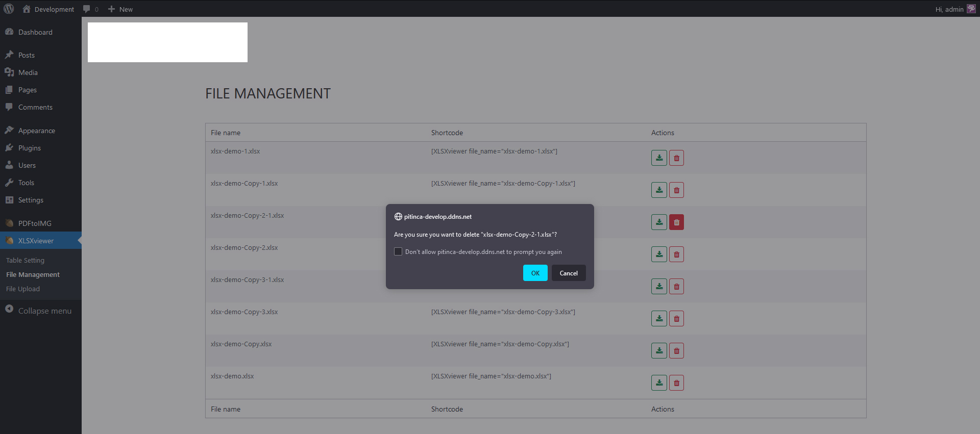The height and width of the screenshot is (434, 980).
Task: Click the Collapse menu arrow icon
Action: click(9, 309)
